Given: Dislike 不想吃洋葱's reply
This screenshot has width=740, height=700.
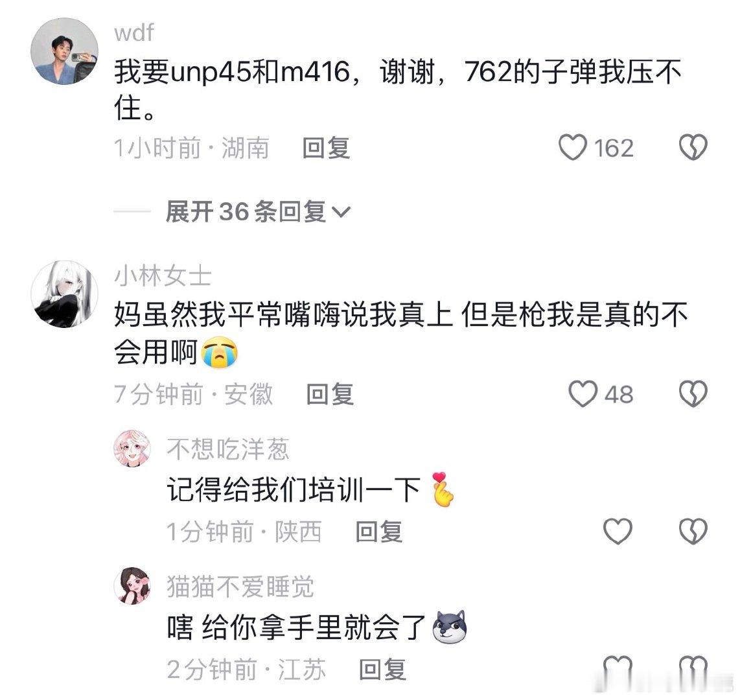Looking at the screenshot, I should point(693,531).
